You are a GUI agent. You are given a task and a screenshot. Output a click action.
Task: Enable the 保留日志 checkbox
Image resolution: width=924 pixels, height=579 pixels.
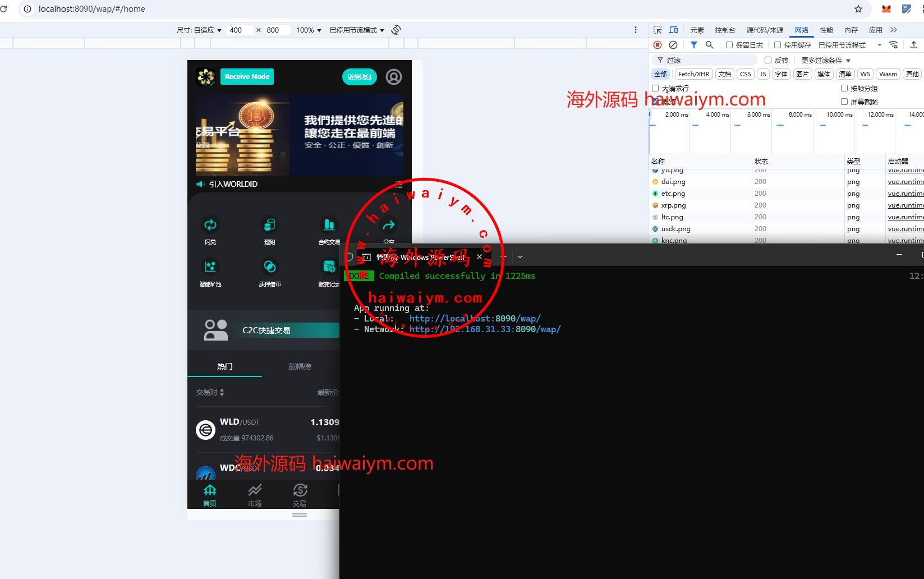(729, 45)
